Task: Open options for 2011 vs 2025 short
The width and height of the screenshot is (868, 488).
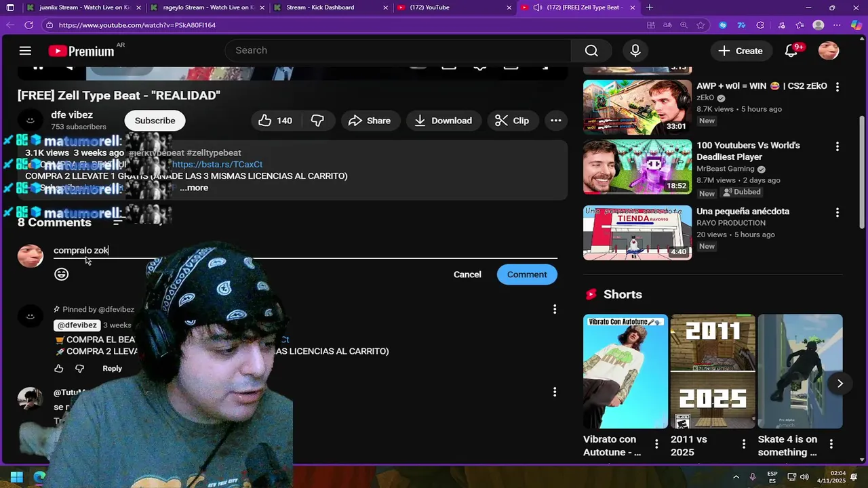Action: (744, 445)
